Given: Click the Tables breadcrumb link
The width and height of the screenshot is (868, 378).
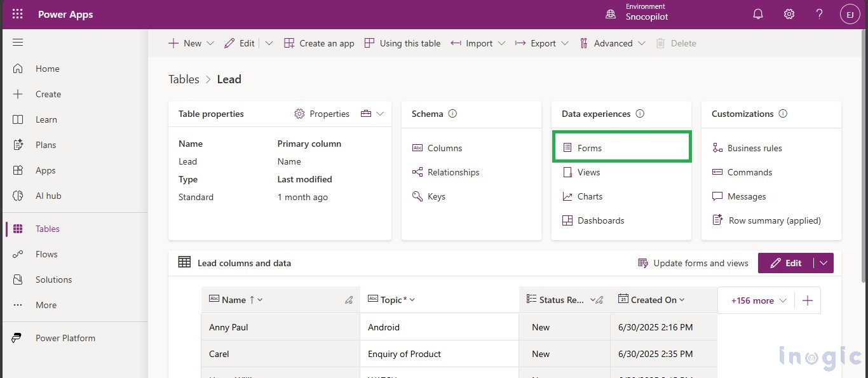Looking at the screenshot, I should click(184, 79).
